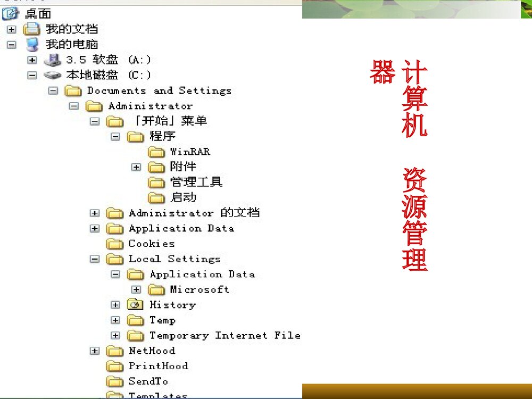The width and height of the screenshot is (532, 399).
Task: Select the 我的电脑 computer icon
Action: tap(31, 45)
